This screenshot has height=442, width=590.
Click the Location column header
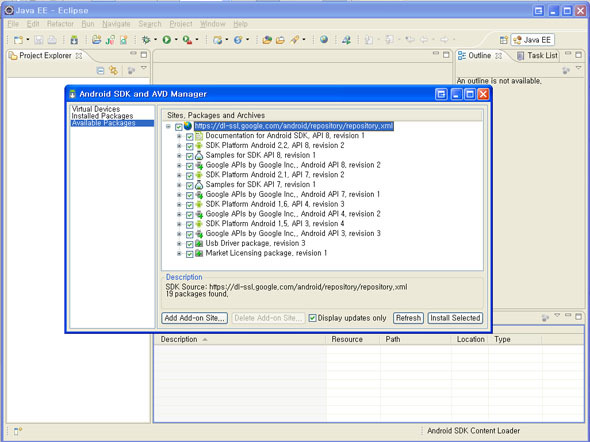[x=470, y=339]
